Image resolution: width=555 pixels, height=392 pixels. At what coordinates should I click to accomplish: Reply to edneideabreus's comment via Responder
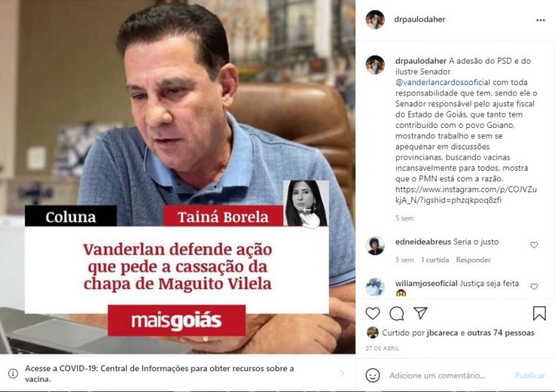tap(474, 260)
